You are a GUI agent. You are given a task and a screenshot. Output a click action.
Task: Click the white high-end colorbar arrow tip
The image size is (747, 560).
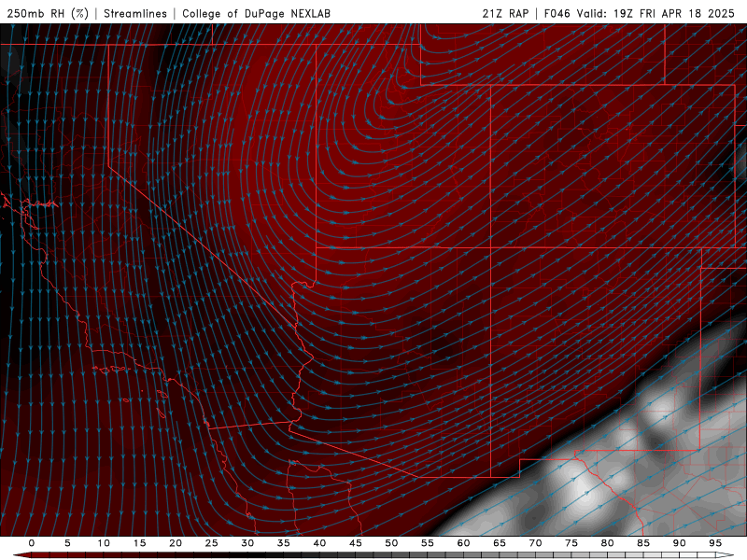726,555
